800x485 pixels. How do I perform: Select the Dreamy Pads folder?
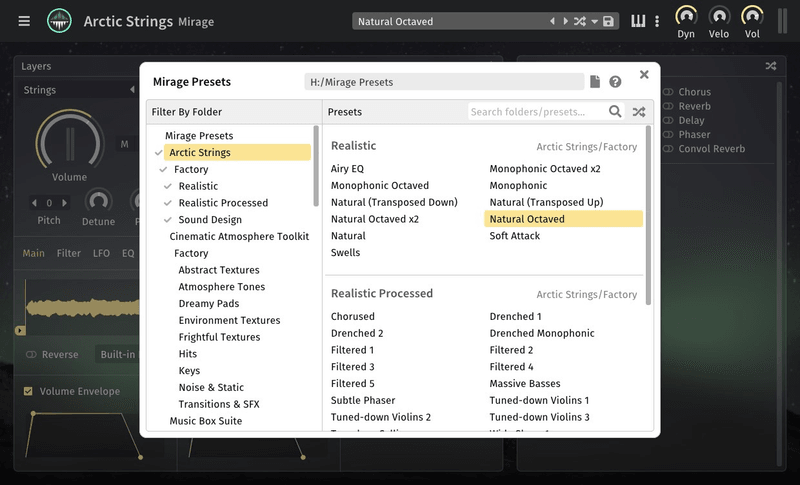coord(208,304)
